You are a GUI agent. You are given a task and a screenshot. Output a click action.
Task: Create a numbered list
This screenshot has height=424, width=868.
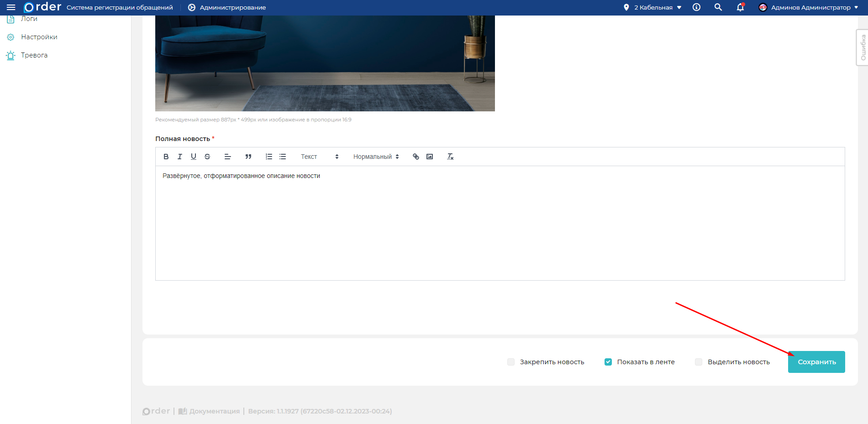click(x=269, y=157)
